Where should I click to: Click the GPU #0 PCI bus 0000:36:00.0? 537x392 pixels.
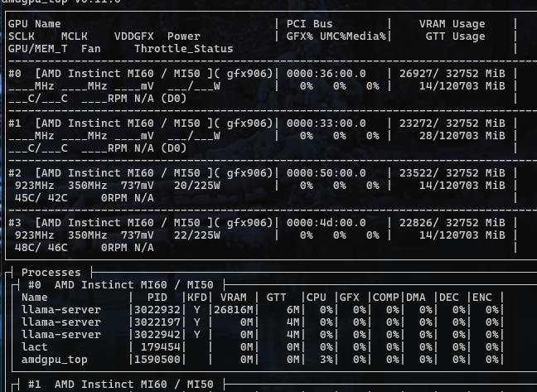point(326,74)
